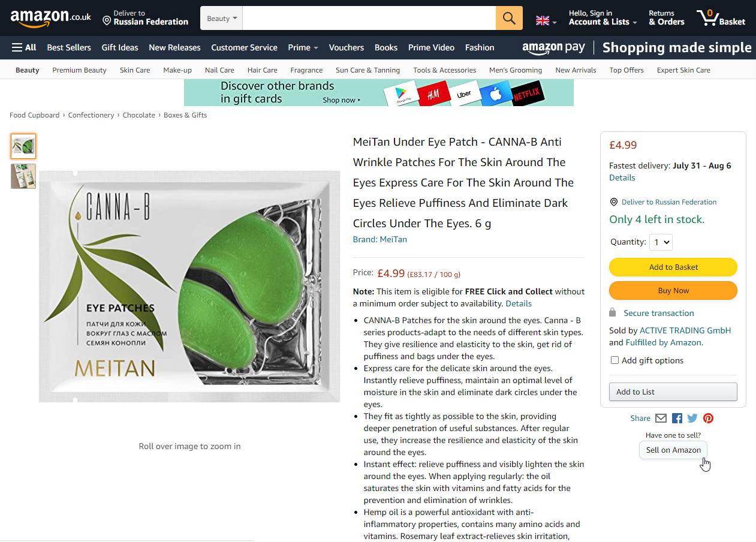This screenshot has height=542, width=756.
Task: Share product on Pinterest icon
Action: [x=708, y=418]
